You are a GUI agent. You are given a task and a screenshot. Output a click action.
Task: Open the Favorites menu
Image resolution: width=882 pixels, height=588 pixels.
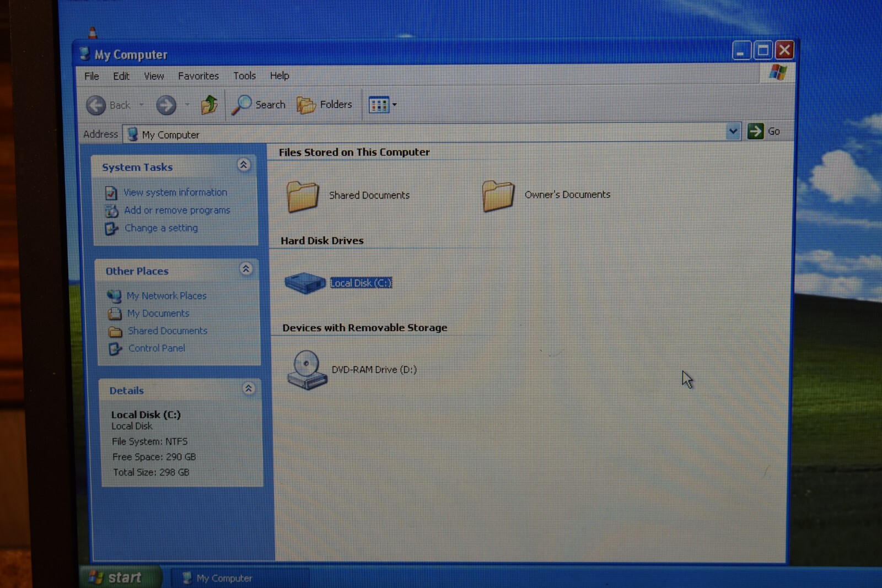tap(198, 76)
